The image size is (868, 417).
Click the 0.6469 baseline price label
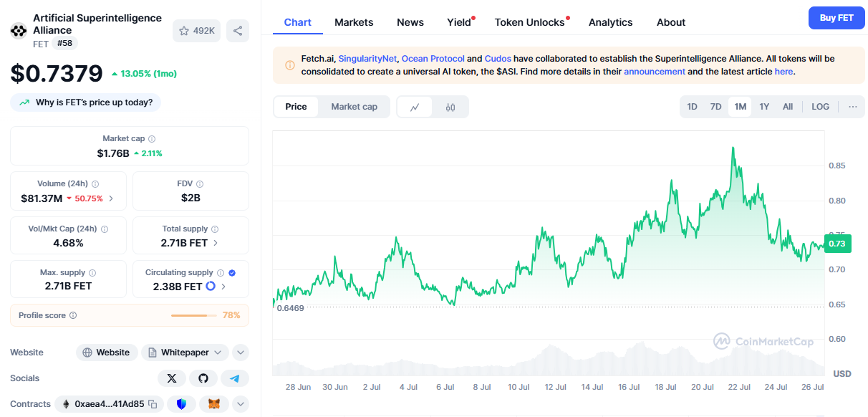290,308
